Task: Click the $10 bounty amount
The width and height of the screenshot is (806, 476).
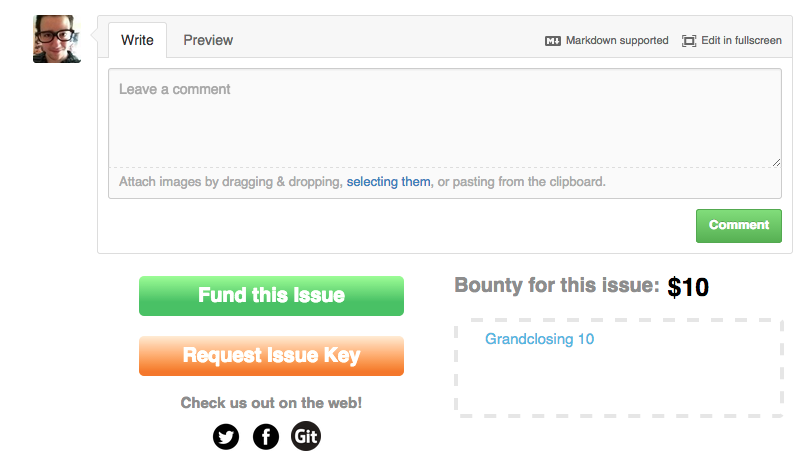Action: (688, 287)
